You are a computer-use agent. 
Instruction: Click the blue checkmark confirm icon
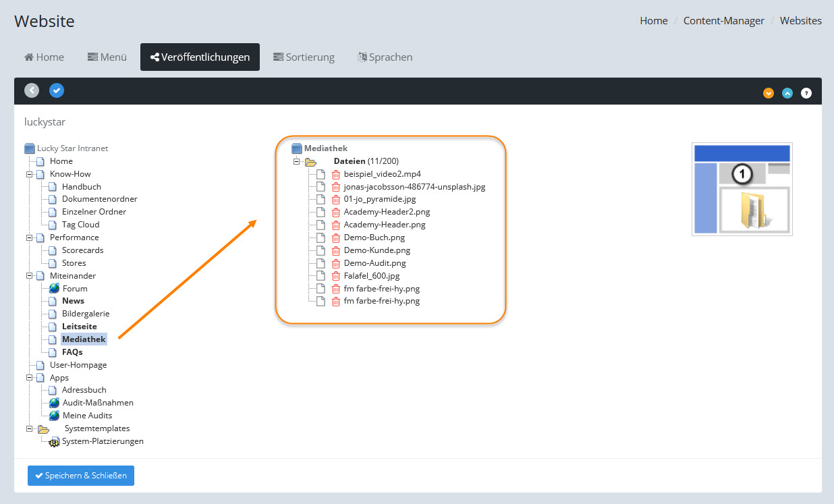(57, 90)
